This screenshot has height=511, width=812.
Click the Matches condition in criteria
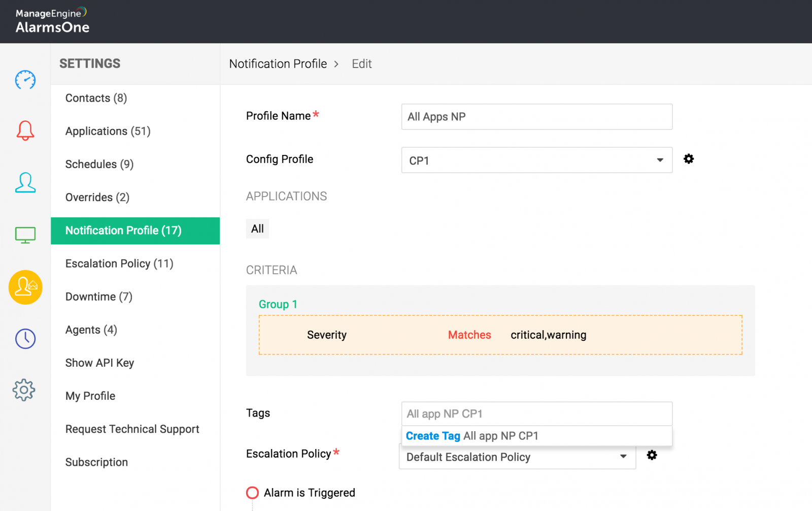(469, 335)
